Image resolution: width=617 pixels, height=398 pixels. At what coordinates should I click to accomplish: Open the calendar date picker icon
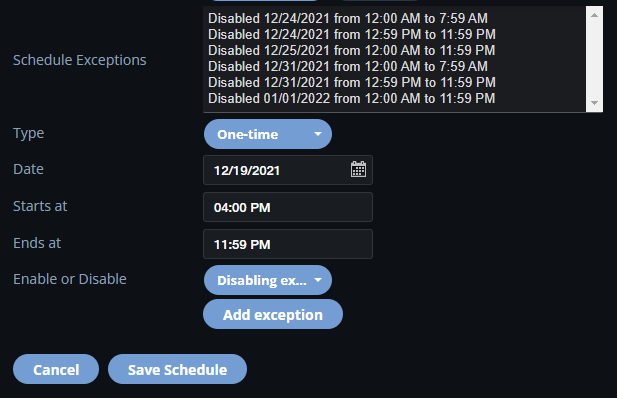pyautogui.click(x=358, y=170)
